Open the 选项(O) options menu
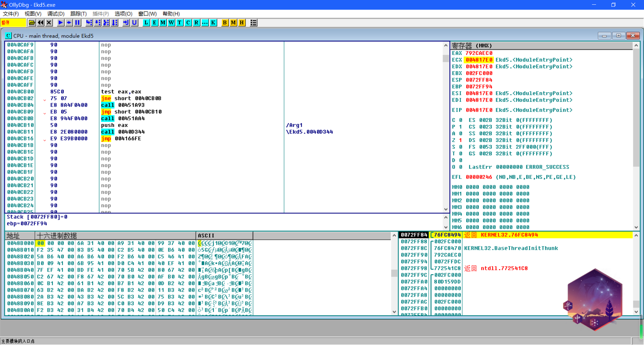The height and width of the screenshot is (345, 644). [123, 14]
